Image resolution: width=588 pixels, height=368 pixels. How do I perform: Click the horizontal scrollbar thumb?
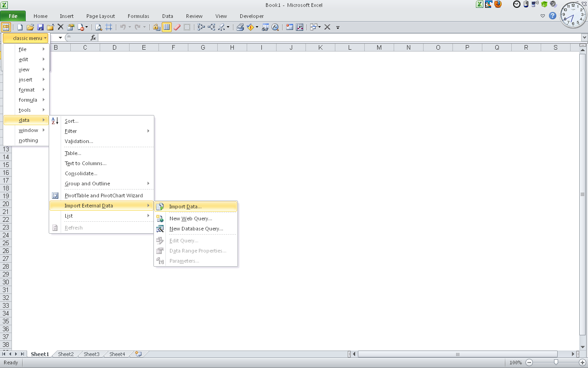(458, 354)
